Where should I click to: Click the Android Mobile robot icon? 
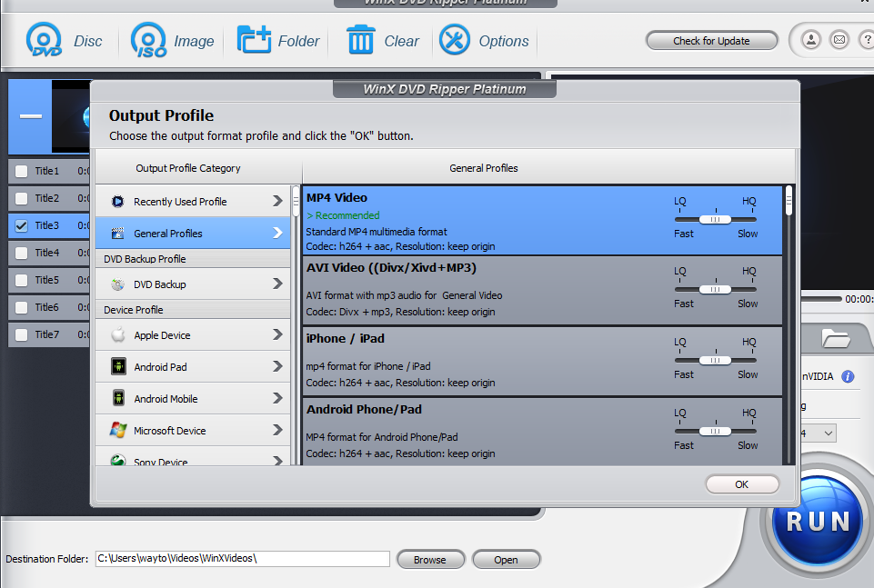click(x=118, y=398)
